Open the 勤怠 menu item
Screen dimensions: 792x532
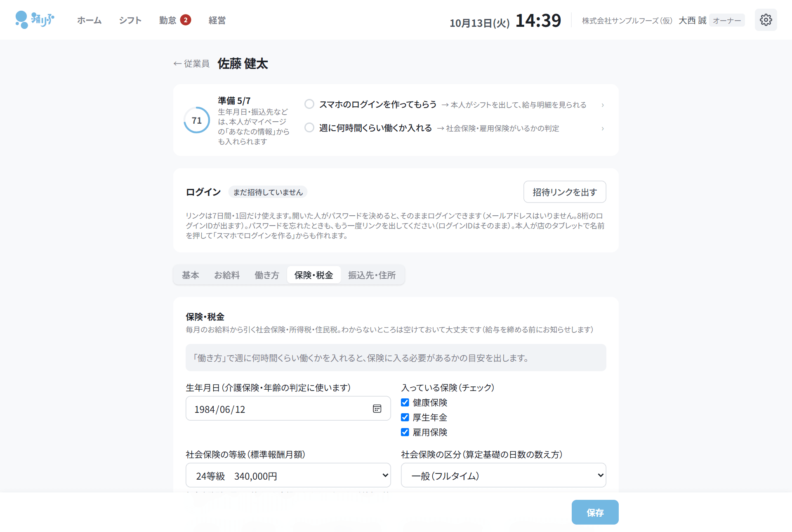pyautogui.click(x=167, y=20)
